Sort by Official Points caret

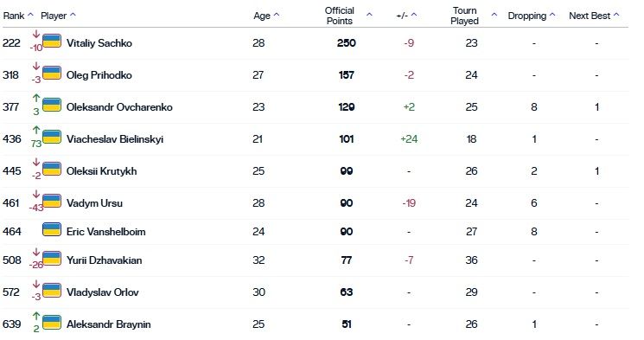point(369,15)
